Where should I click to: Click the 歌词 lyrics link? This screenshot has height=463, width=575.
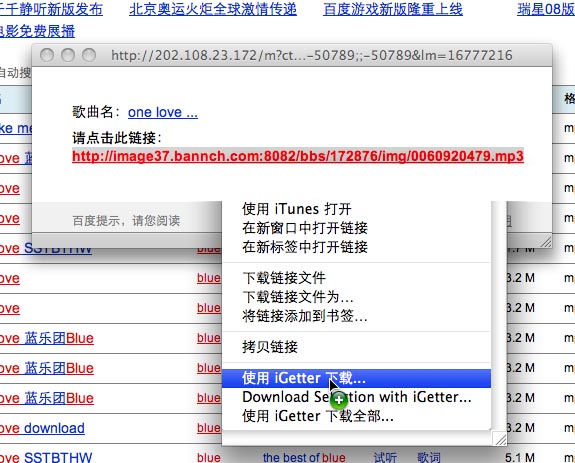click(x=429, y=458)
